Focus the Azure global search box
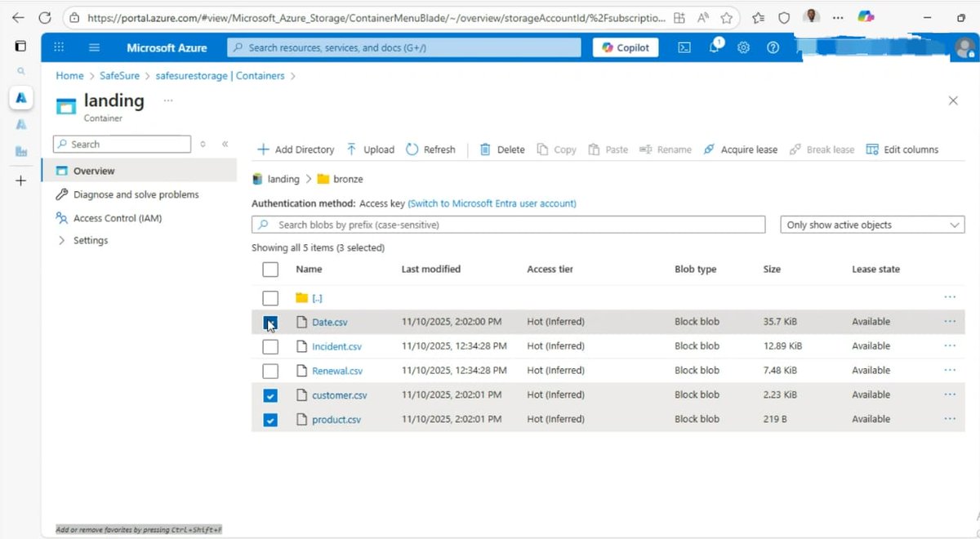The height and width of the screenshot is (539, 980). click(403, 48)
